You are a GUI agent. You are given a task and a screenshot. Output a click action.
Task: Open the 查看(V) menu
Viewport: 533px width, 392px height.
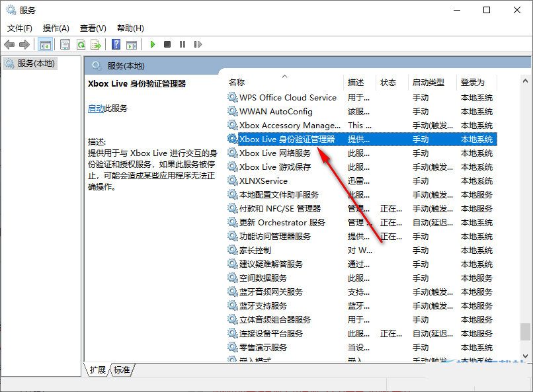point(93,28)
